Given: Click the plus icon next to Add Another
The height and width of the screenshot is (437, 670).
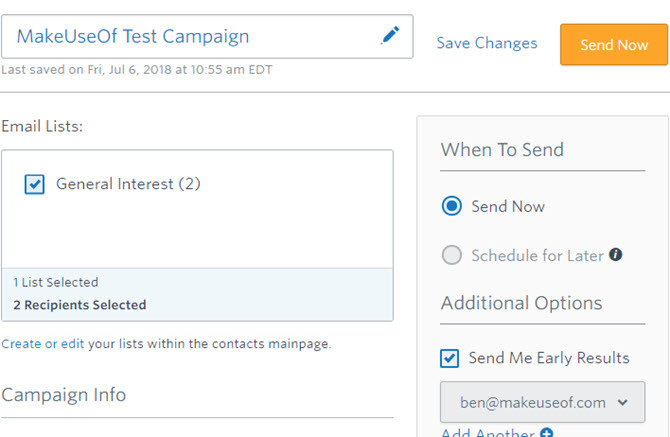Looking at the screenshot, I should (547, 433).
